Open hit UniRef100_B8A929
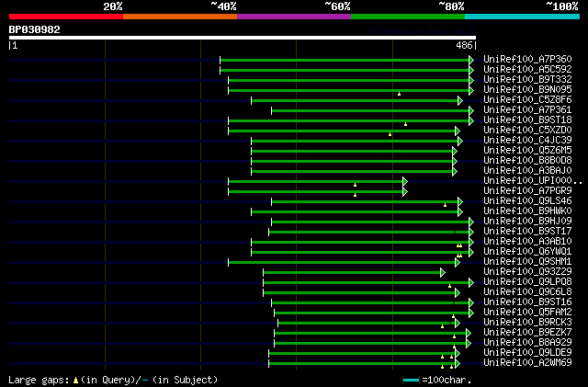The image size is (588, 387). coord(527,343)
